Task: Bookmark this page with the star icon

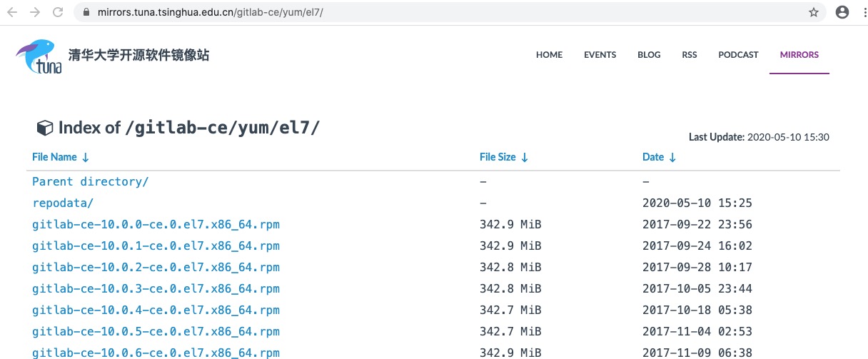Action: pos(813,12)
